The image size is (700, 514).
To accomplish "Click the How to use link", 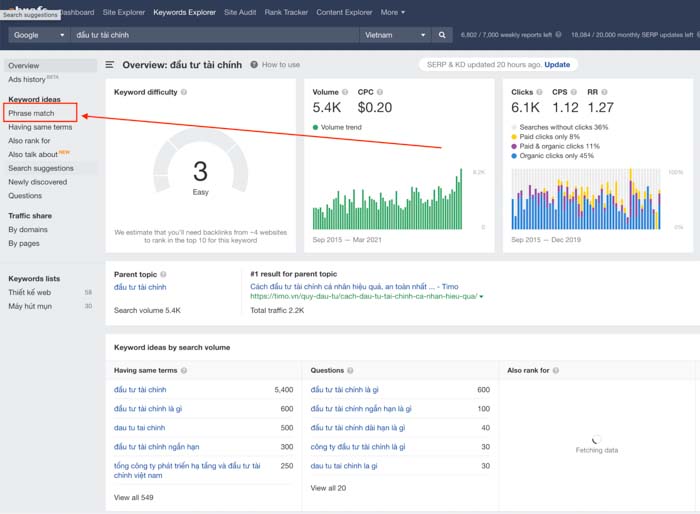I will (x=281, y=64).
